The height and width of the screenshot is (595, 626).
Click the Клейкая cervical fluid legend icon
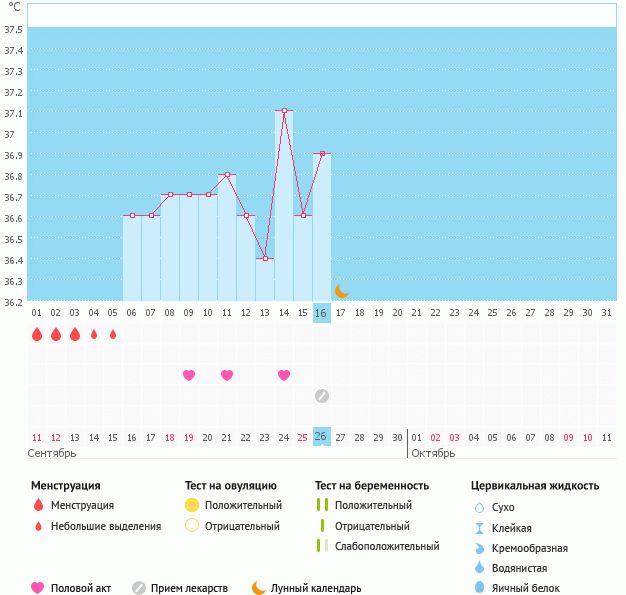point(478,528)
